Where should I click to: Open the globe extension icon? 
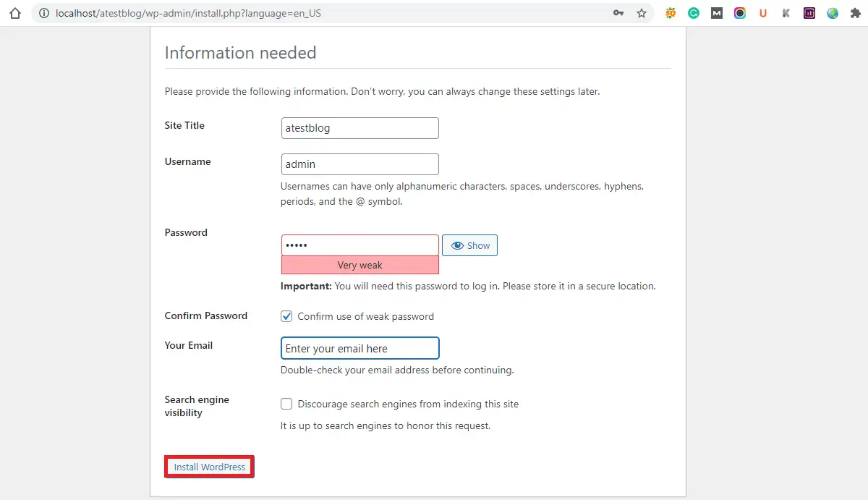pos(833,13)
